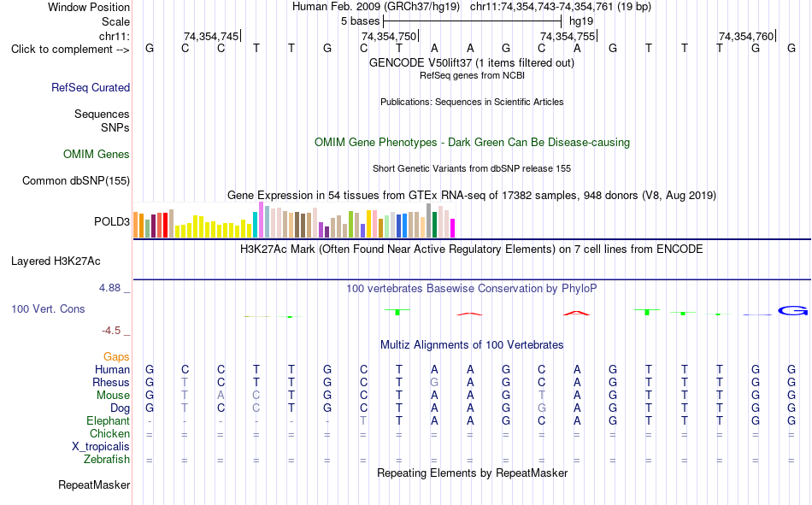Click '100 vertebrates Basewise Conservation by PhyloP' title
This screenshot has height=505, width=812.
coord(472,289)
